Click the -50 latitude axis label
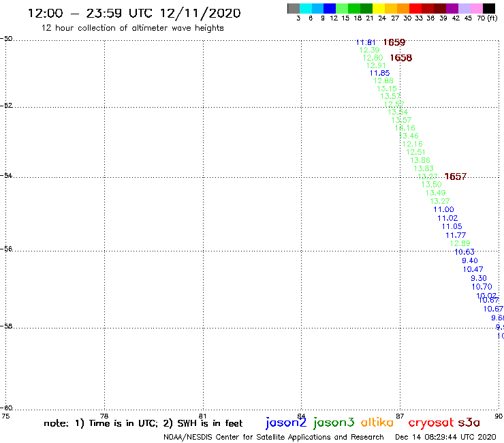 click(6, 39)
